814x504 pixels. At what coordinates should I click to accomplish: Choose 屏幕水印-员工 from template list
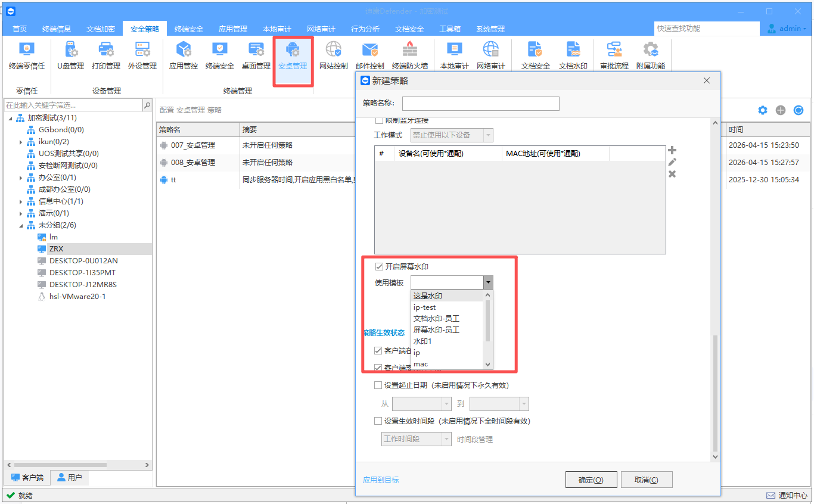[437, 329]
